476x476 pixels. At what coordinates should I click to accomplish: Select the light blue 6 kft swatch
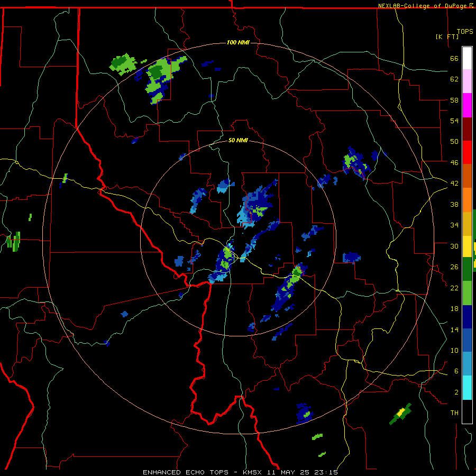coord(467,364)
